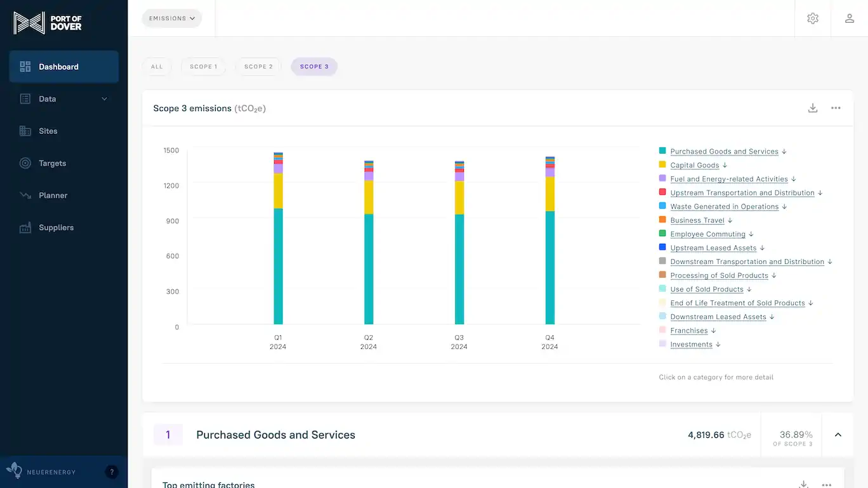Click red Upstream Transportation legend swatch
Viewport: 868px width, 488px height.
click(x=662, y=192)
